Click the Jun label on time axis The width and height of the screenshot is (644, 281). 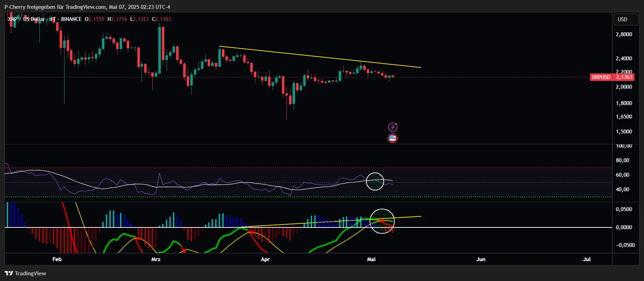pos(481,259)
